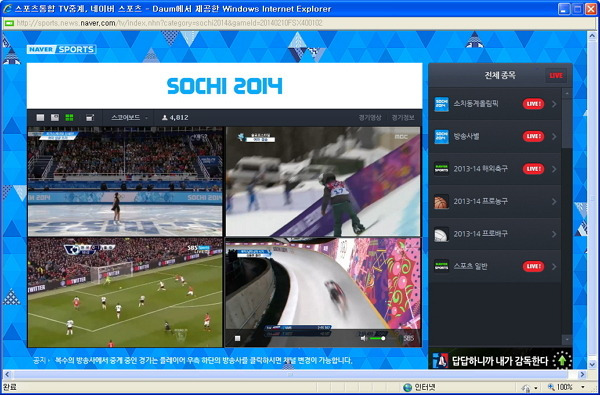The height and width of the screenshot is (395, 600).
Task: Click the viewer count 4,812
Action: [175, 118]
